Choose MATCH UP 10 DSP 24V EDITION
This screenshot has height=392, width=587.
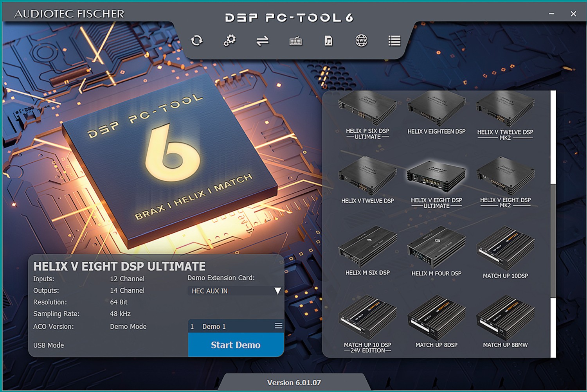(x=367, y=324)
